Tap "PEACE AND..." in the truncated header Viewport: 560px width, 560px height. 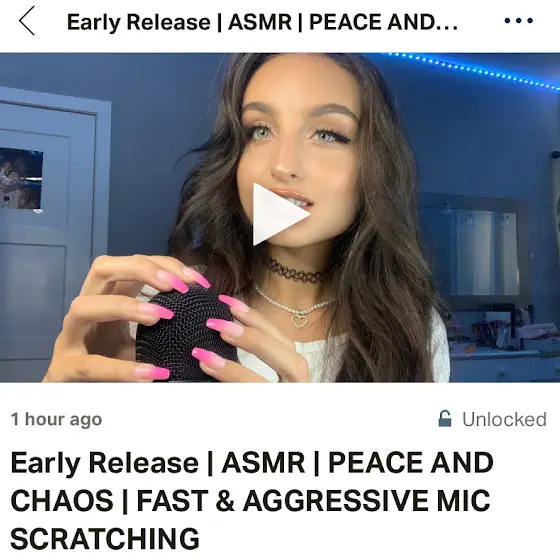click(383, 22)
